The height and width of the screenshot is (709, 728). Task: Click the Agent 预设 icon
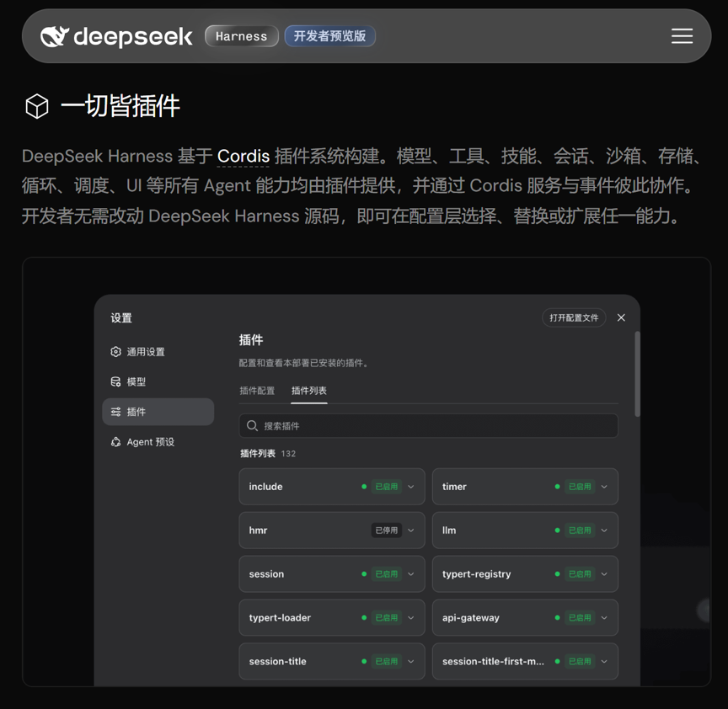(115, 442)
